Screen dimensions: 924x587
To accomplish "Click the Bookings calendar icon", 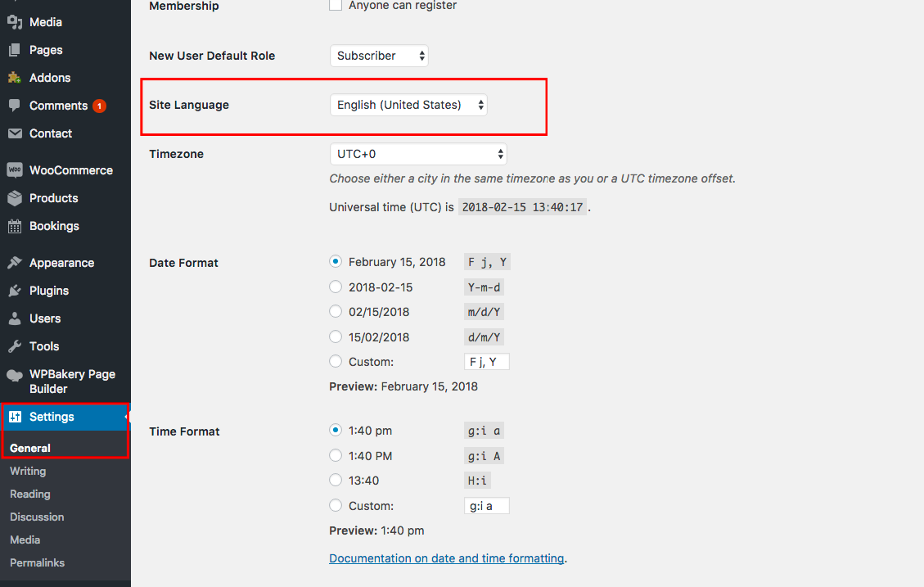I will (x=15, y=226).
